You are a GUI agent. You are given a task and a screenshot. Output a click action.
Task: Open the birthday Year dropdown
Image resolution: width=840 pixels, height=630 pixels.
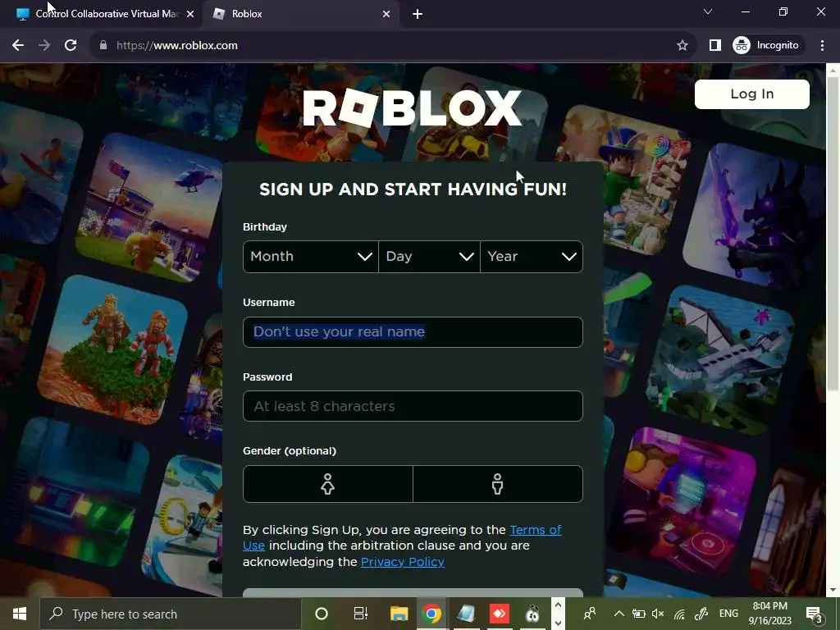pos(532,257)
